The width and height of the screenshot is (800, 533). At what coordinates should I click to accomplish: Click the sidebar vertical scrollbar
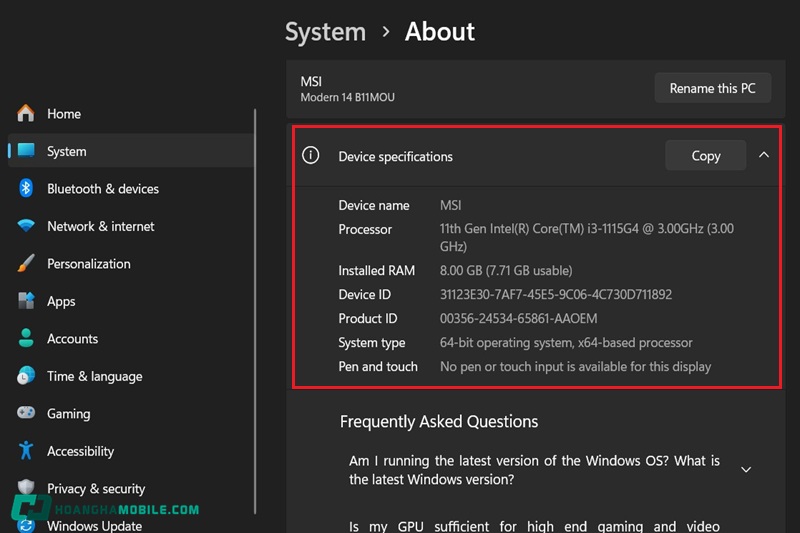[x=257, y=300]
